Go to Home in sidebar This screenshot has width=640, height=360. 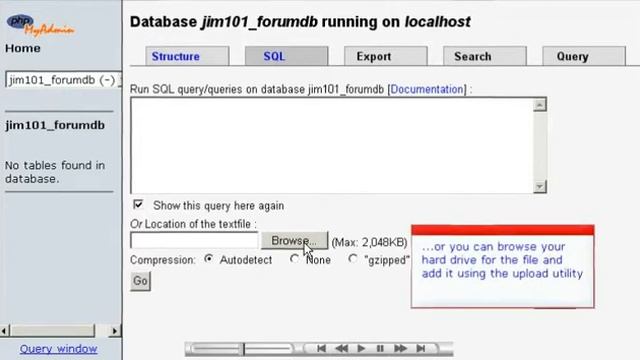[x=23, y=48]
